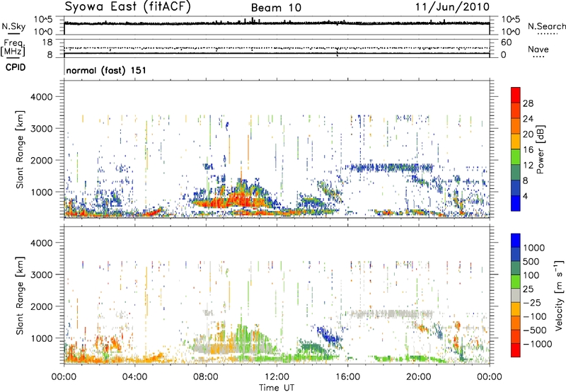The width and height of the screenshot is (566, 392).
Task: Click the "60" Nave axis tick label
Action: 506,42
